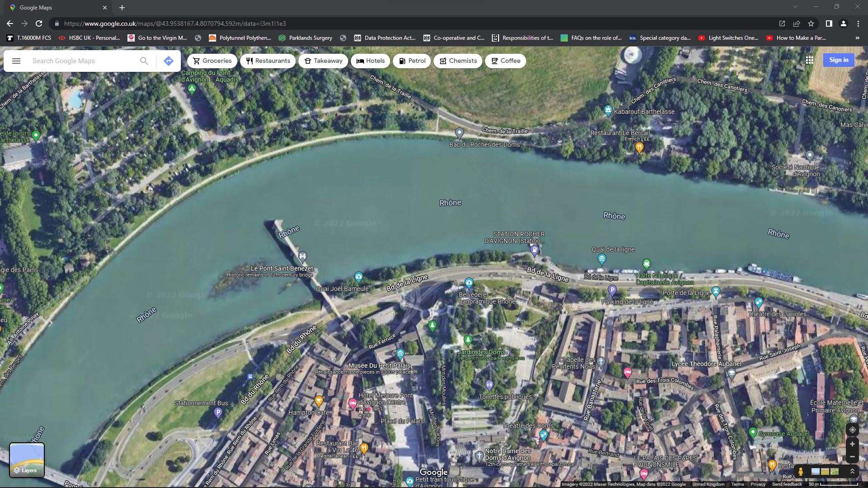Filter map by Groceries

point(212,61)
